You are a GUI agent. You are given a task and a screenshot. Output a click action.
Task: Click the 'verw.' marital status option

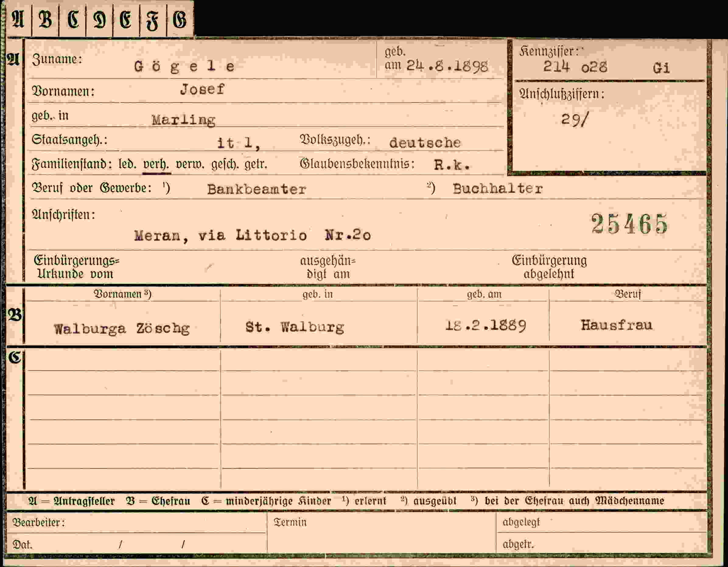tap(190, 164)
